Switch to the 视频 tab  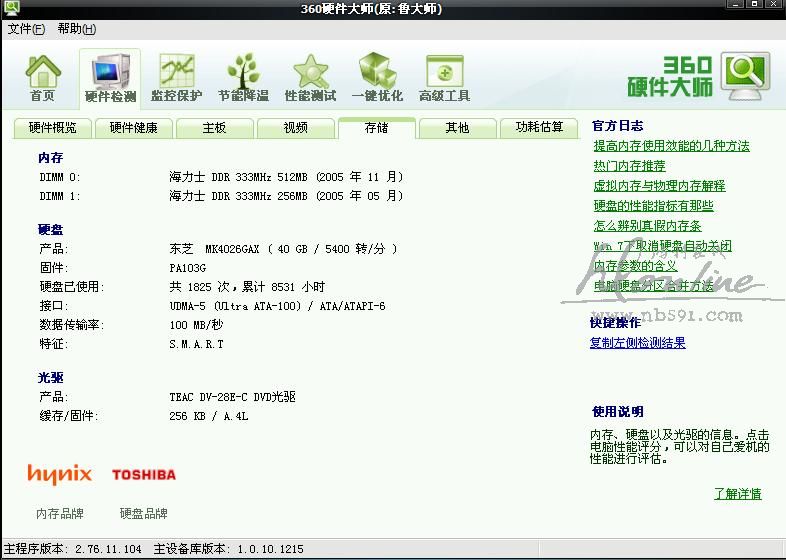(x=295, y=128)
